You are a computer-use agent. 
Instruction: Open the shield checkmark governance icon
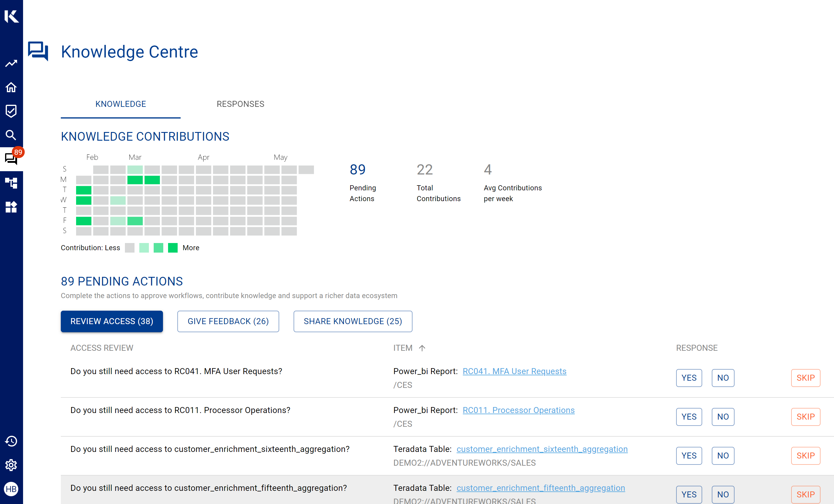pos(11,111)
